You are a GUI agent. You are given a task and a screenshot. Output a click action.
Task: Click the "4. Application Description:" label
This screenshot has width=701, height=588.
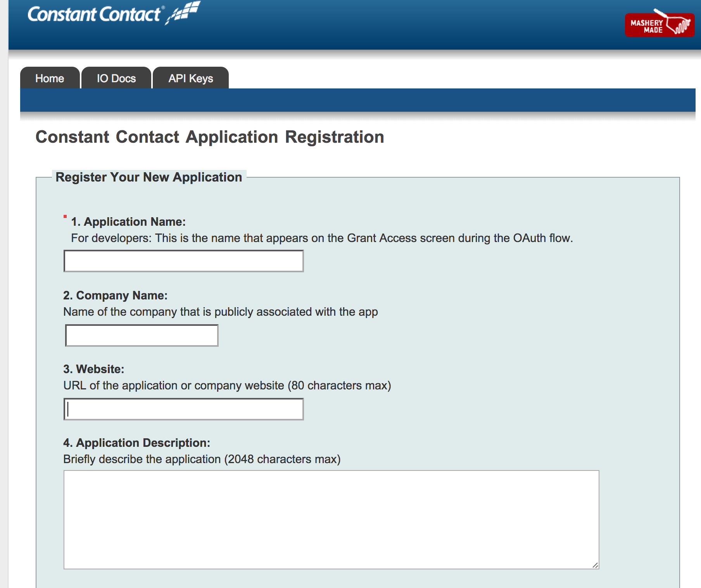click(x=137, y=443)
